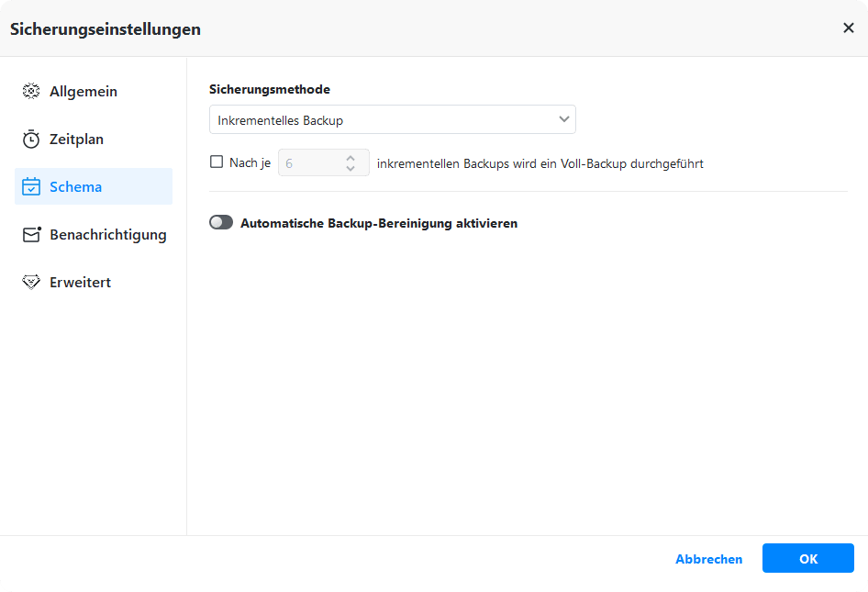This screenshot has height=592, width=868.
Task: Close the Sicherungseinstellungen dialog
Action: point(848,28)
